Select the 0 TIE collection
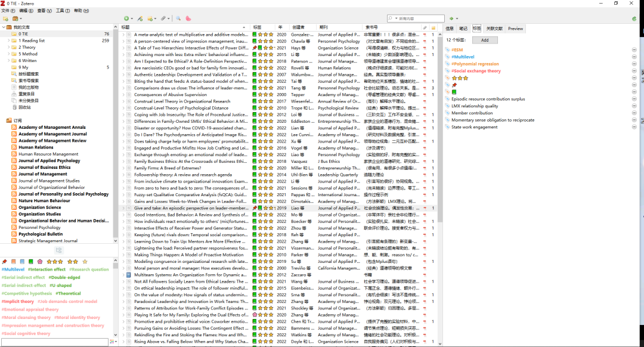644x347 pixels. 57,34
